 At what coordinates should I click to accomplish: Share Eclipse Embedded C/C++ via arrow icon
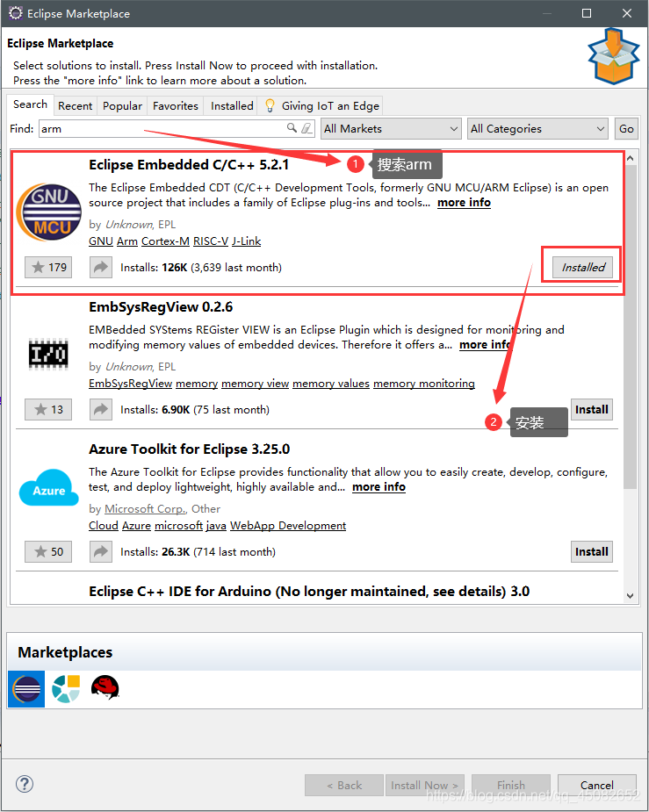click(100, 267)
